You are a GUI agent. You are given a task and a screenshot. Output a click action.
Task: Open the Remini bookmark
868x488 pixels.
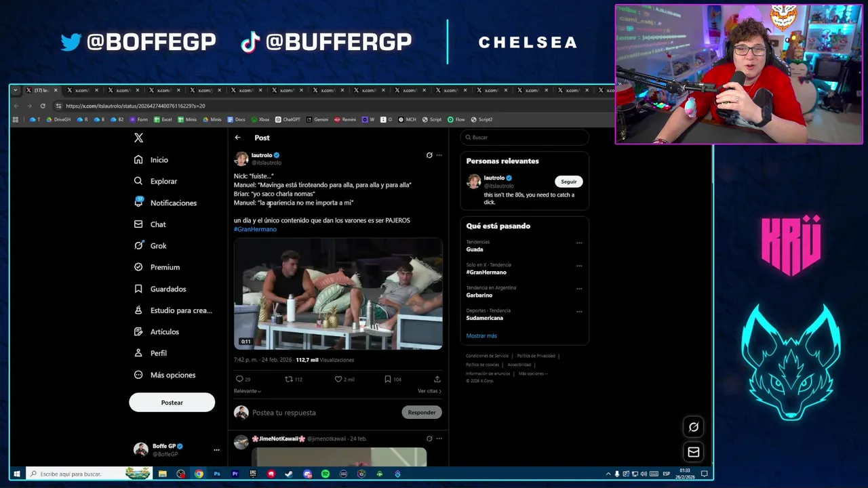tap(345, 119)
